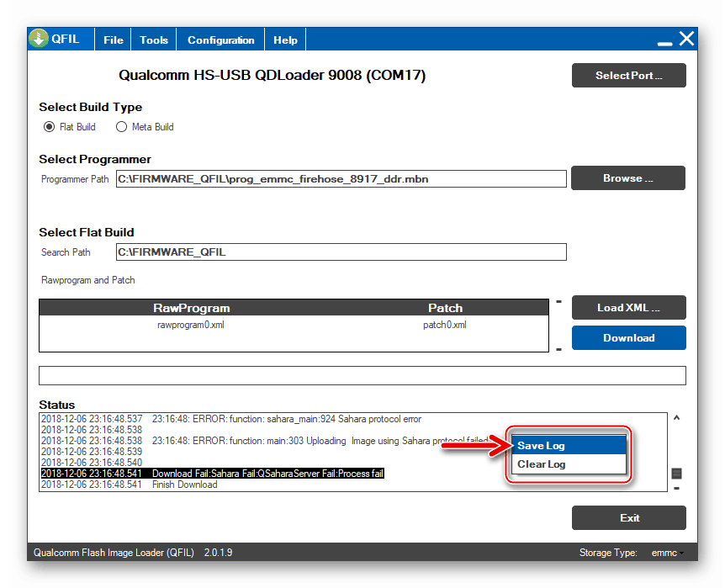Select the Sahara protocol error log line
The image size is (725, 588).
point(231,419)
